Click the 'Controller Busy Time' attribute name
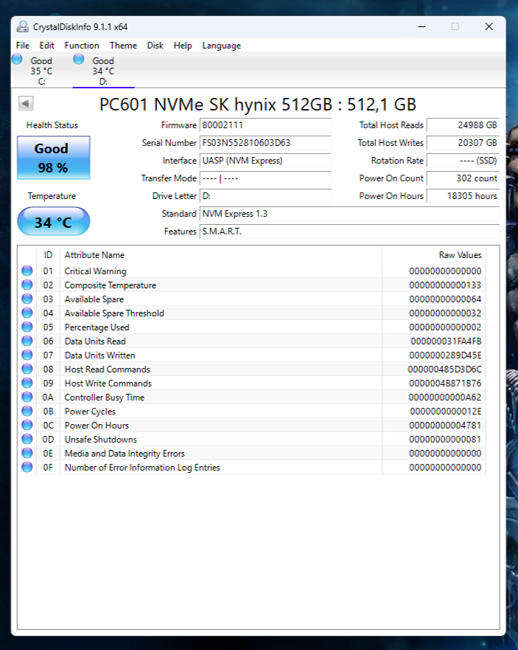This screenshot has height=650, width=518. point(104,398)
